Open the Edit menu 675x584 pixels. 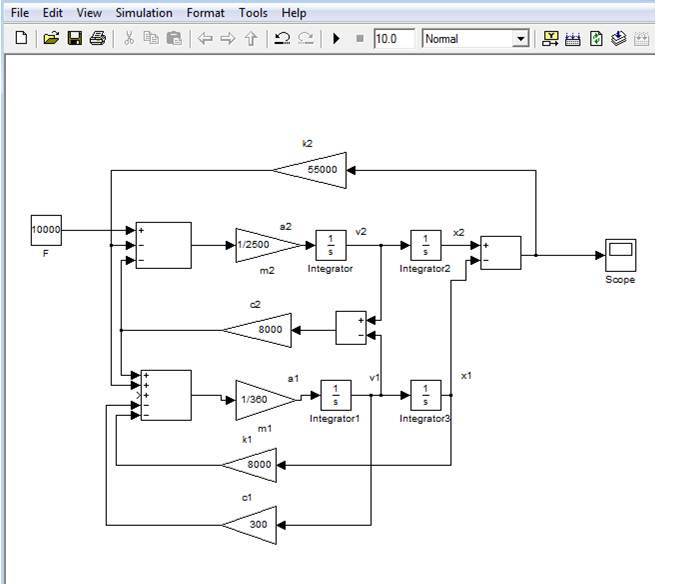[53, 13]
